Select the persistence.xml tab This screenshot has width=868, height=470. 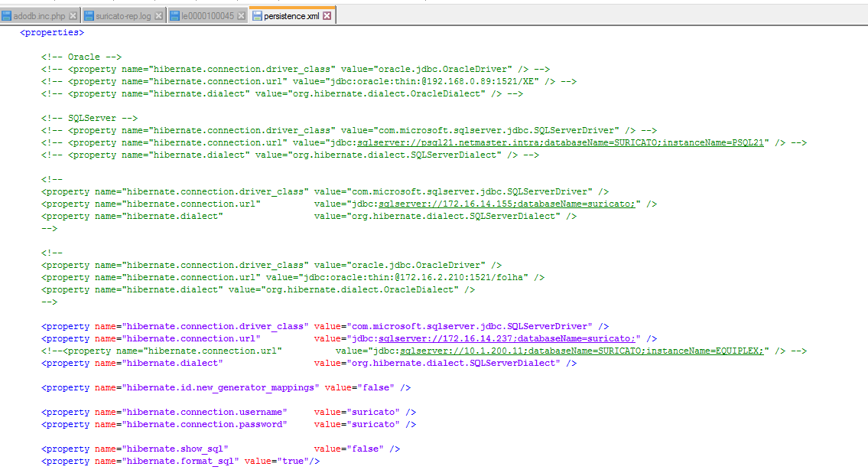coord(291,16)
